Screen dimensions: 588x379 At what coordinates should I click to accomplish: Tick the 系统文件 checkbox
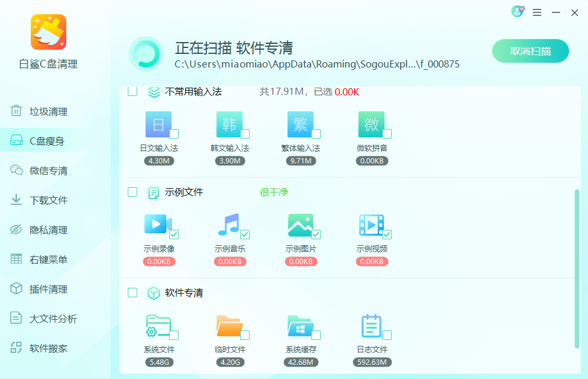pos(174,335)
